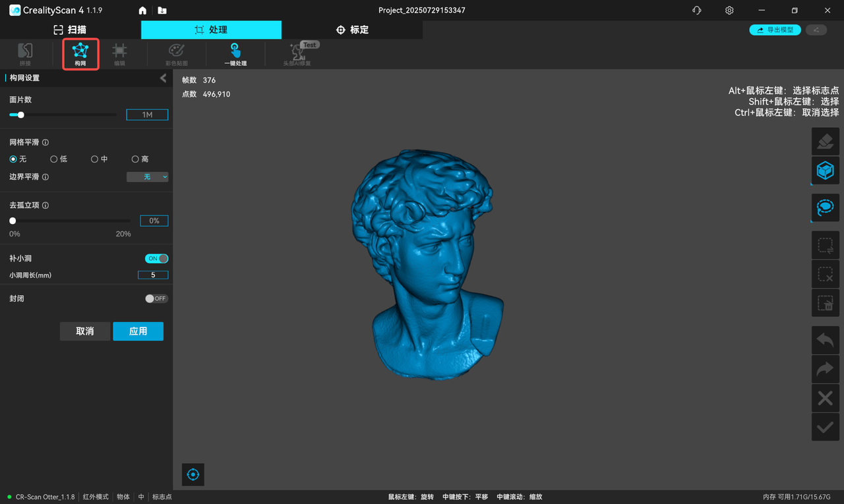Click the Project_20250729153347 title text
This screenshot has height=504, width=844.
pos(422,11)
